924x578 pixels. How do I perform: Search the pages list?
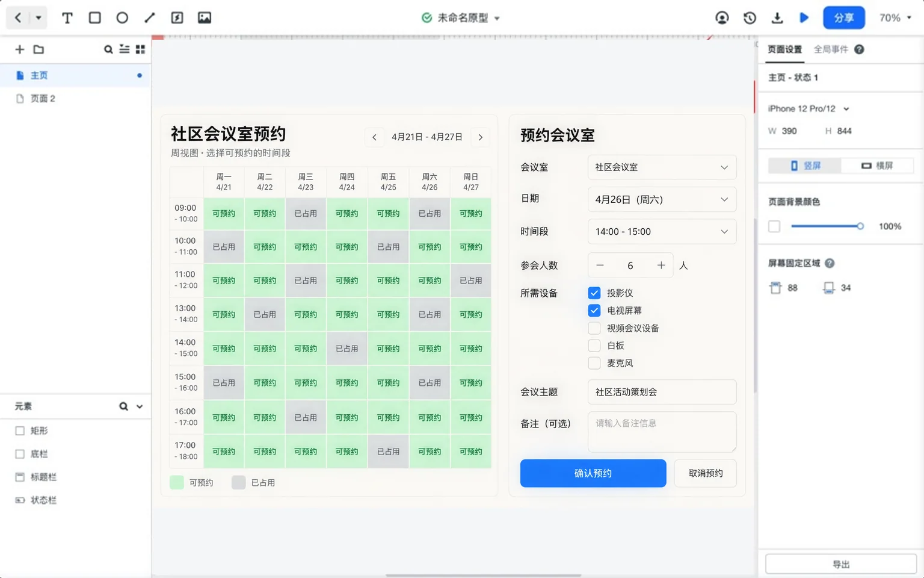click(x=108, y=49)
